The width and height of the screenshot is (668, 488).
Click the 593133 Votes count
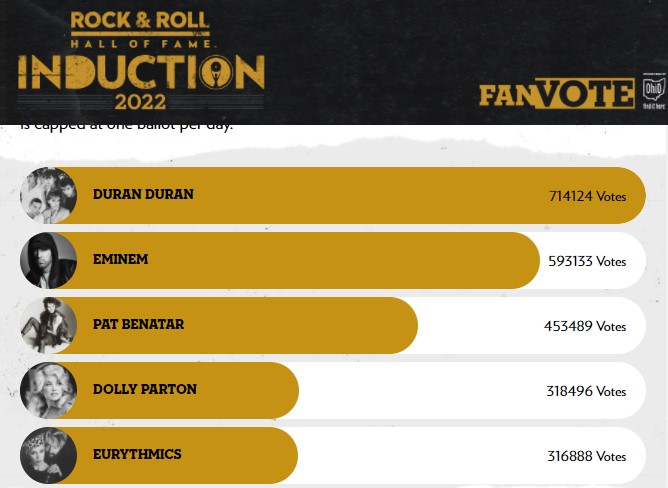pos(587,261)
